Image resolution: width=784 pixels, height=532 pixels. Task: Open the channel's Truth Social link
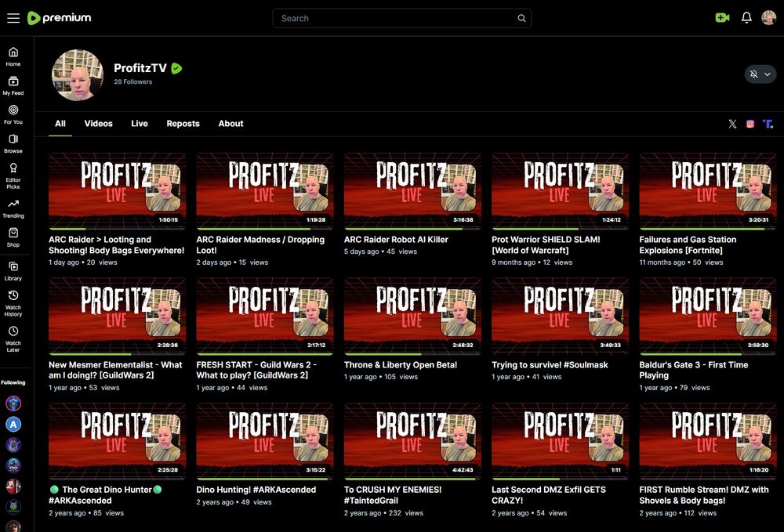pos(768,124)
